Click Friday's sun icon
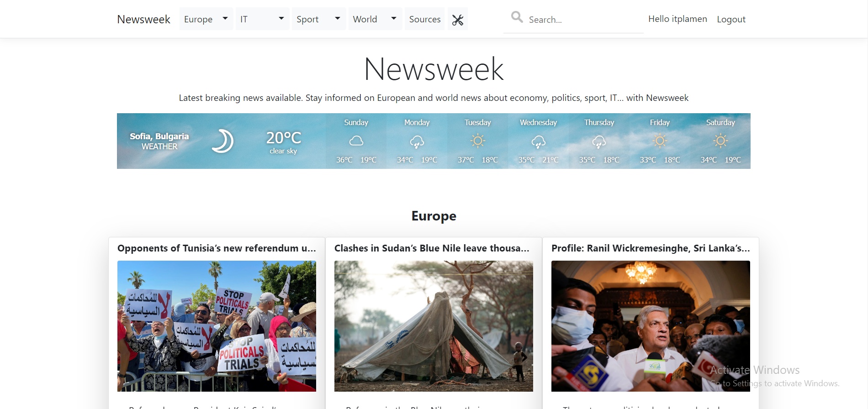This screenshot has width=868, height=409. click(x=660, y=141)
